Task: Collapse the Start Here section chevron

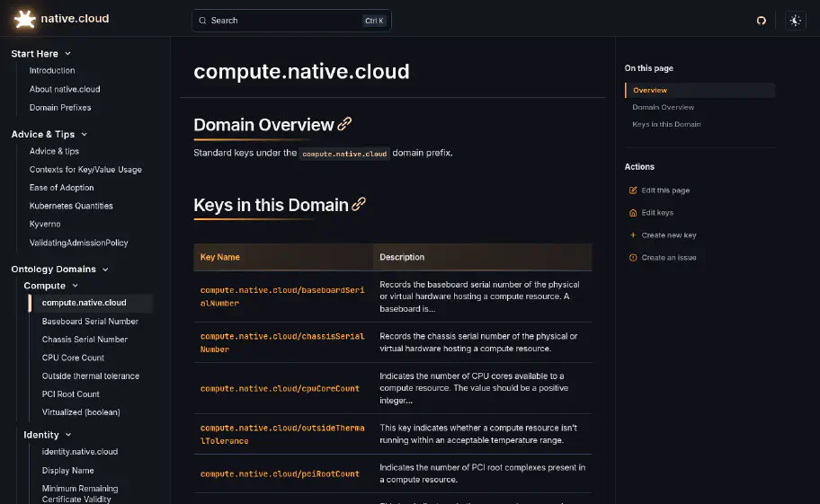Action: [67, 54]
